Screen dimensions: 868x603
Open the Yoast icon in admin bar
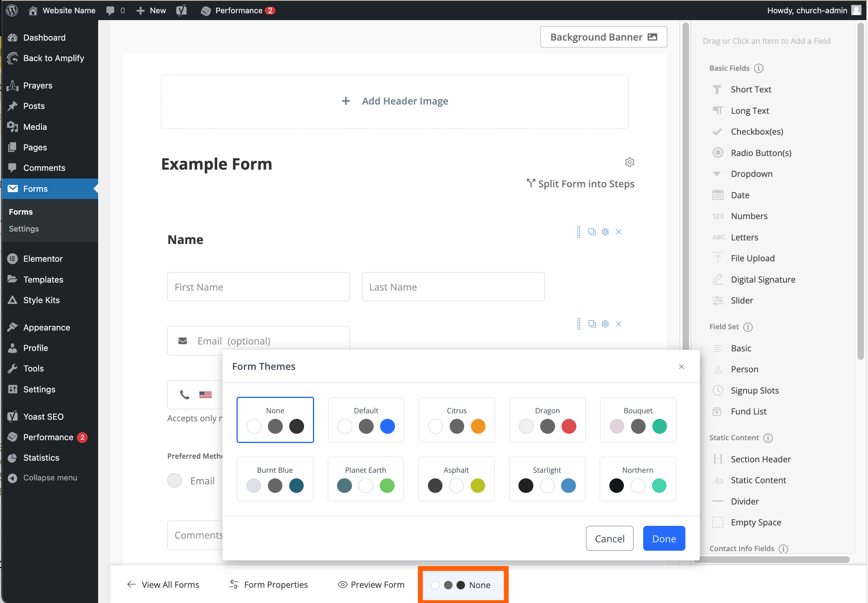point(181,10)
